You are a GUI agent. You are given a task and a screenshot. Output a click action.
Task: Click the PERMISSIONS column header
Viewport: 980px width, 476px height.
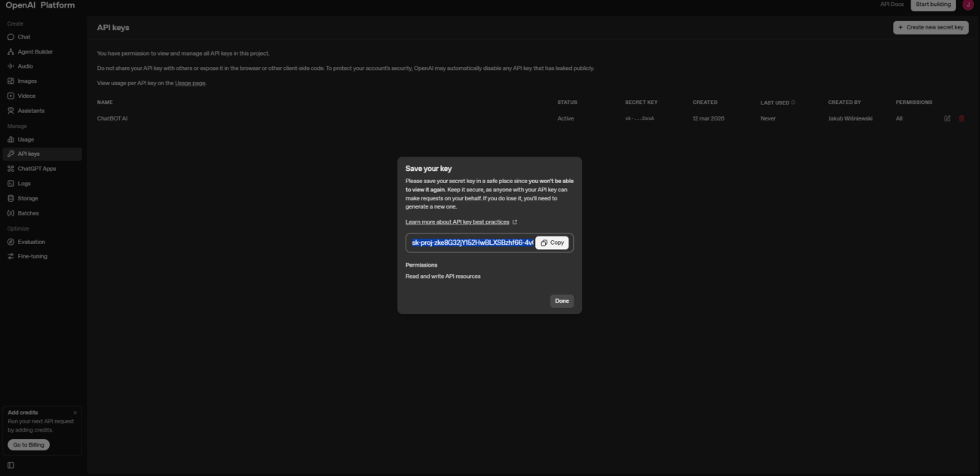914,102
